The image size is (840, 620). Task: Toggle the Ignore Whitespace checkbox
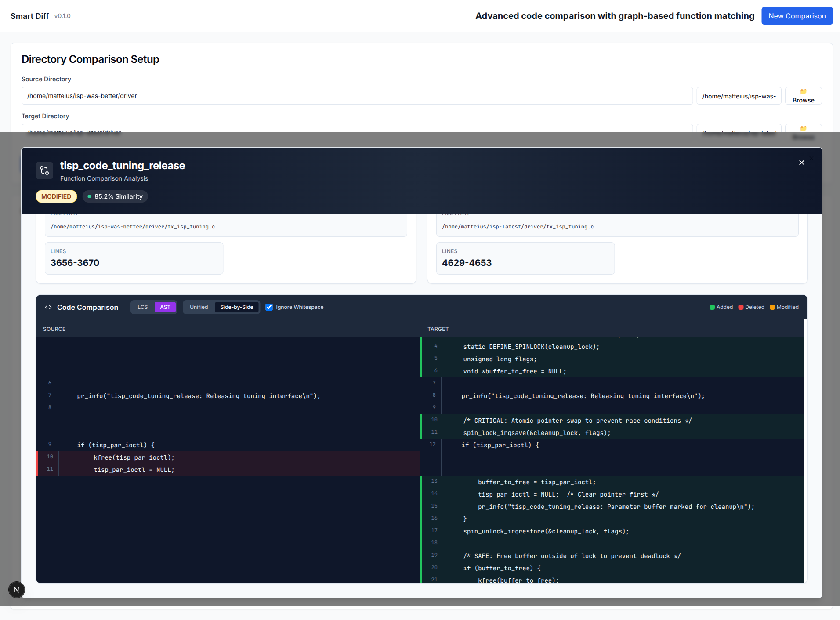pyautogui.click(x=269, y=307)
